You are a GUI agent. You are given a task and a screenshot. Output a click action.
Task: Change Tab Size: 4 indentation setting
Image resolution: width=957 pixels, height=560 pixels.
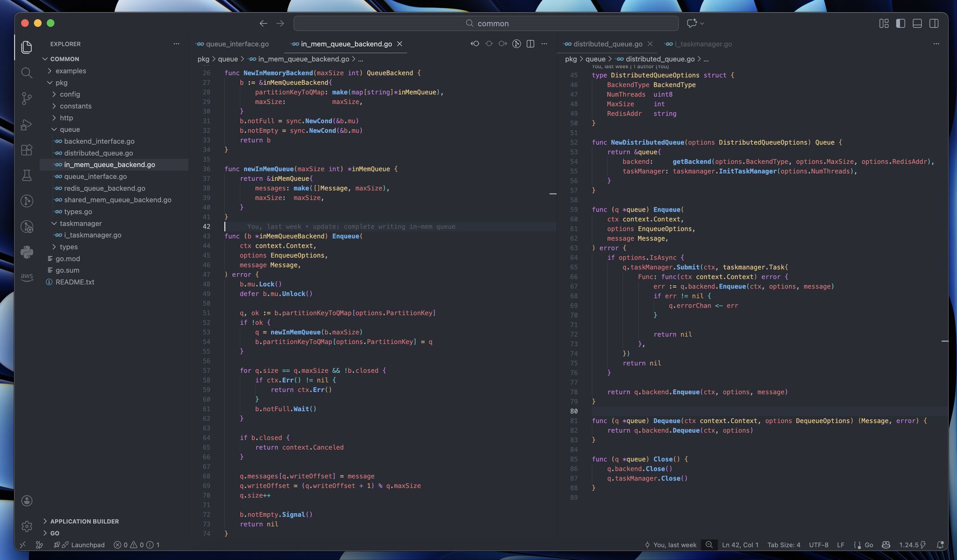coord(784,545)
